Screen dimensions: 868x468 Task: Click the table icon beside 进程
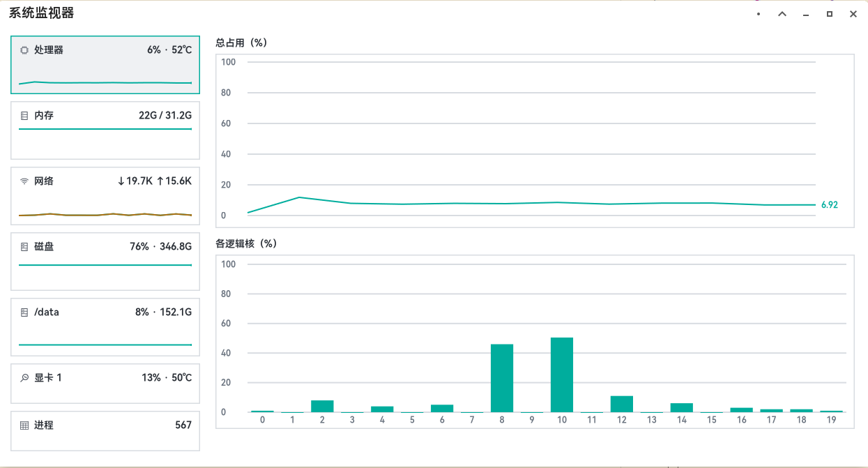(x=24, y=425)
